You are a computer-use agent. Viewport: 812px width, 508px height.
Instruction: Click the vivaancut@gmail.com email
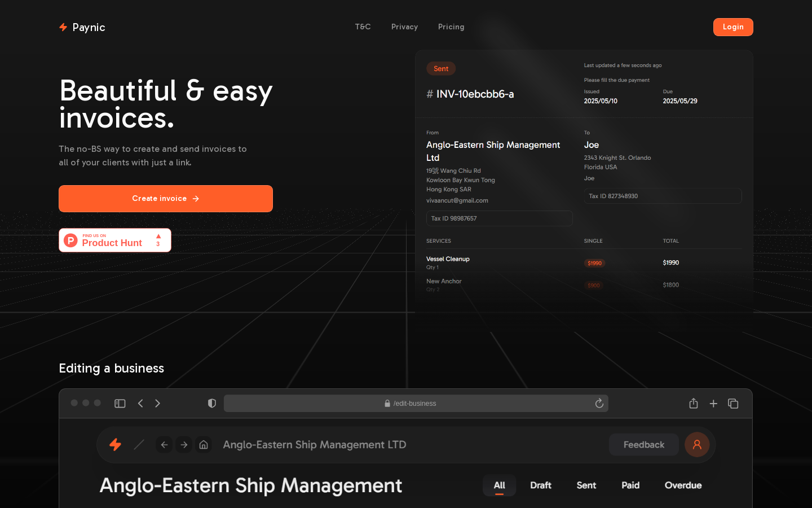click(x=457, y=200)
